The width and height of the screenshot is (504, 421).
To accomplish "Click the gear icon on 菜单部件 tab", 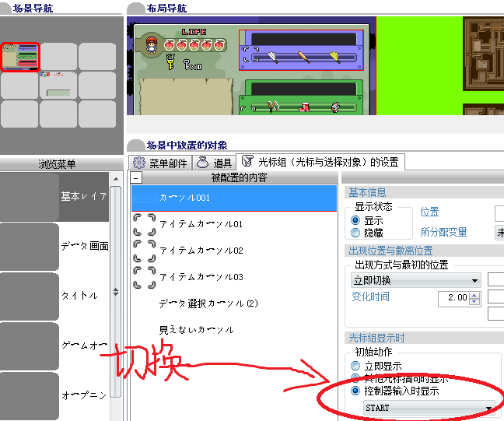I will 139,163.
